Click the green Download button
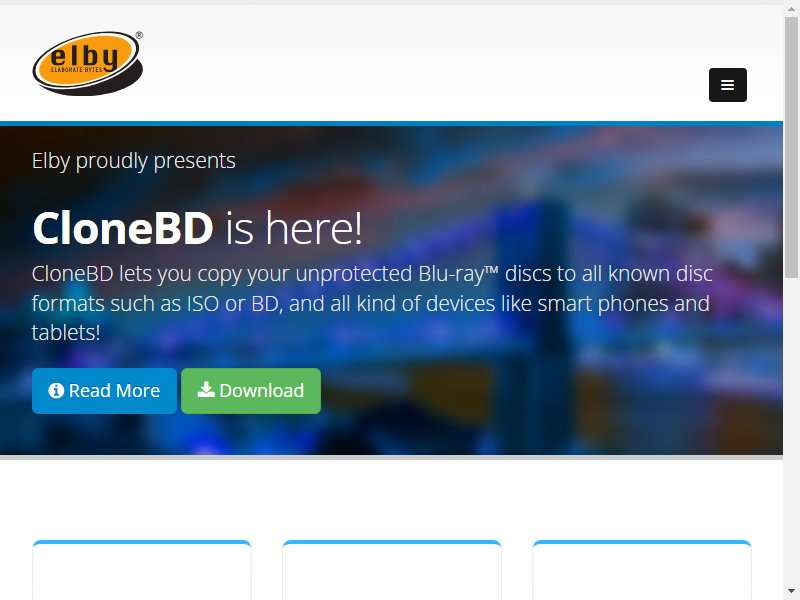 tap(251, 391)
